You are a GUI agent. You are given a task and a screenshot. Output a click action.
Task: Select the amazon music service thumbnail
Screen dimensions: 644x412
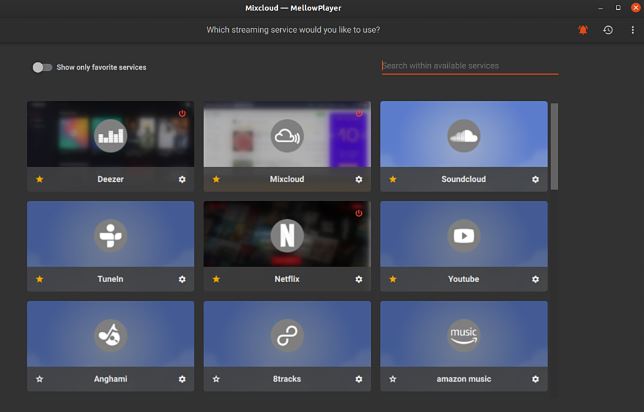[x=464, y=334]
